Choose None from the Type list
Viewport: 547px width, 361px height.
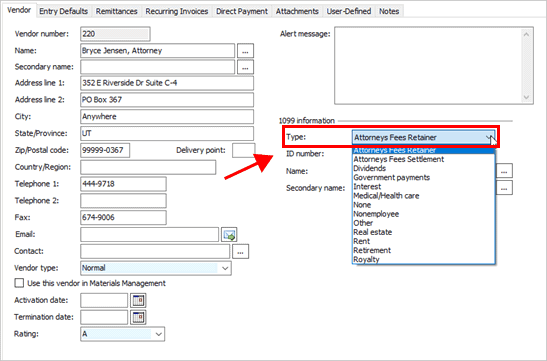[x=424, y=205]
